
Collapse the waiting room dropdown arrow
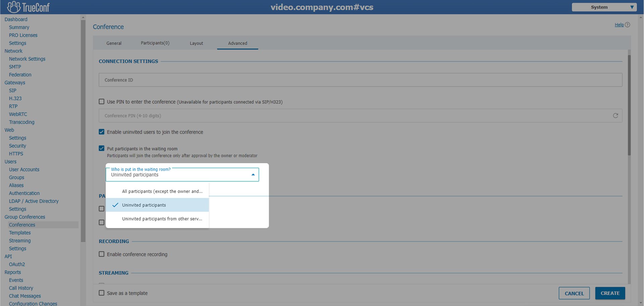point(253,174)
